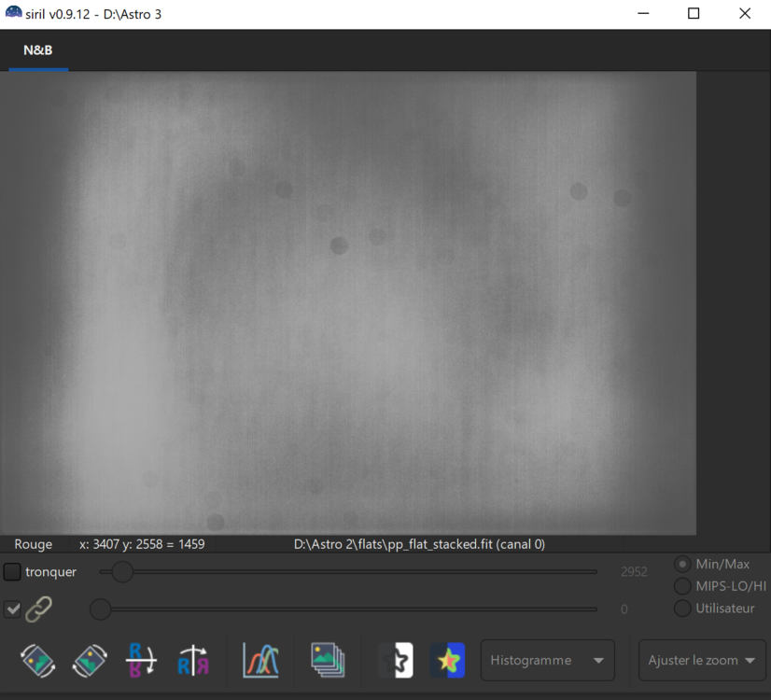Image resolution: width=771 pixels, height=700 pixels.
Task: Toggle the black-and-white star display icon
Action: 396,660
